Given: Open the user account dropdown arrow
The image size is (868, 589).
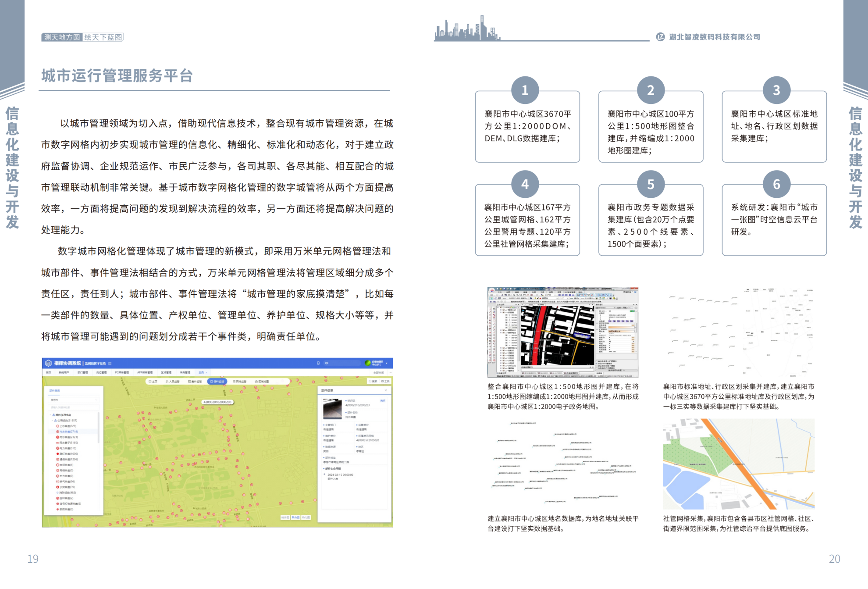Looking at the screenshot, I should [x=387, y=363].
